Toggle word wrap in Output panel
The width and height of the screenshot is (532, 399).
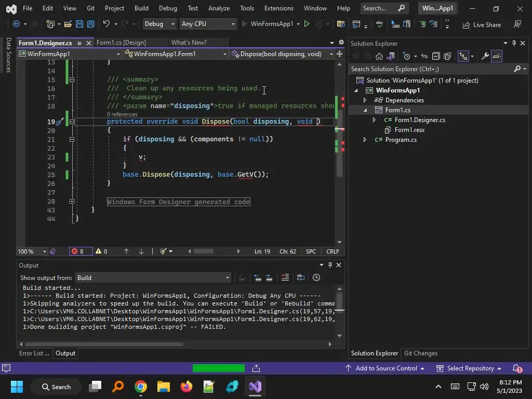click(x=301, y=277)
